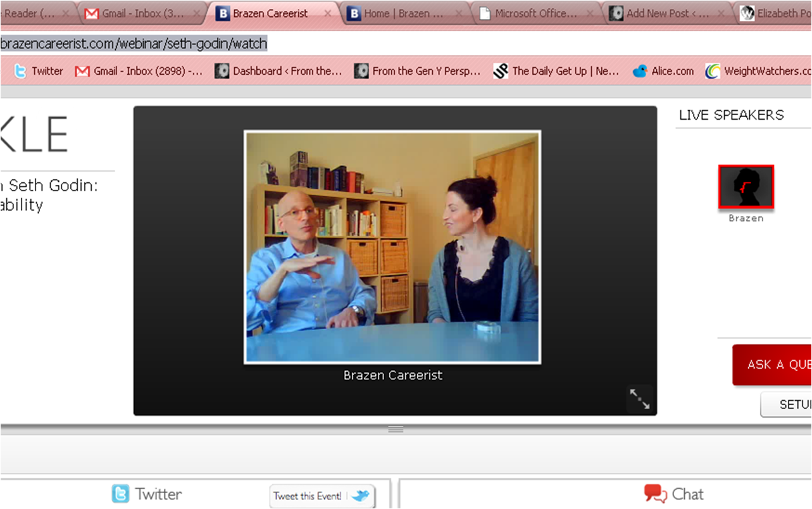This screenshot has width=812, height=509.
Task: Open the Setup button
Action: 786,405
